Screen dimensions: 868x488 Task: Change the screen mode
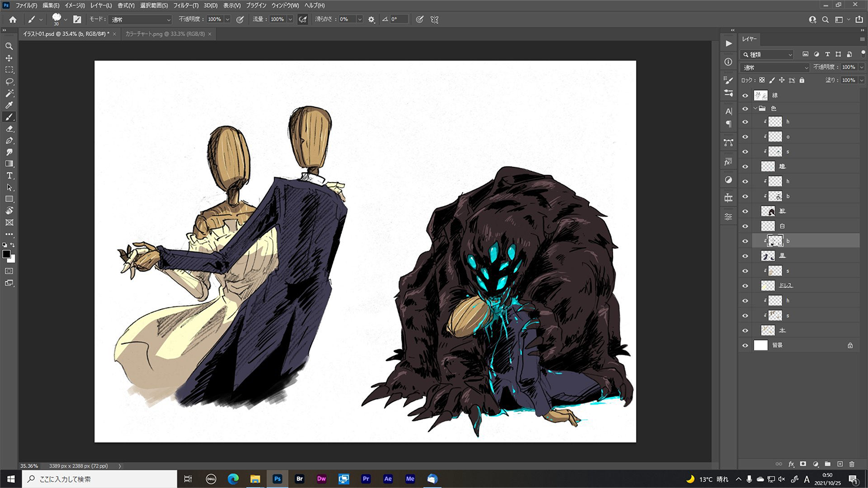tap(9, 283)
